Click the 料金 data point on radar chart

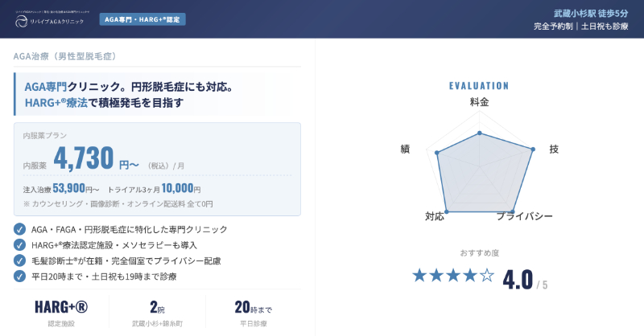pyautogui.click(x=479, y=133)
